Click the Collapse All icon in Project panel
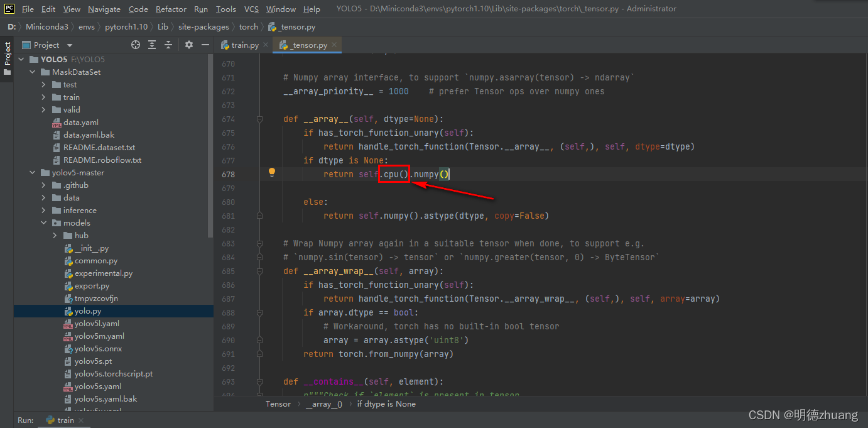 pyautogui.click(x=168, y=45)
